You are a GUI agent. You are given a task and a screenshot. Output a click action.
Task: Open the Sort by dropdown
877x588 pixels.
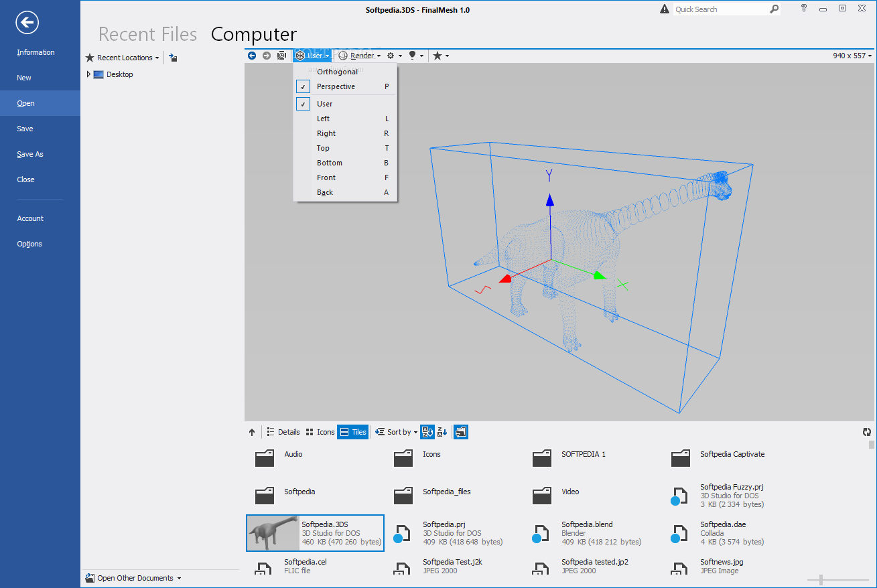[x=396, y=432]
